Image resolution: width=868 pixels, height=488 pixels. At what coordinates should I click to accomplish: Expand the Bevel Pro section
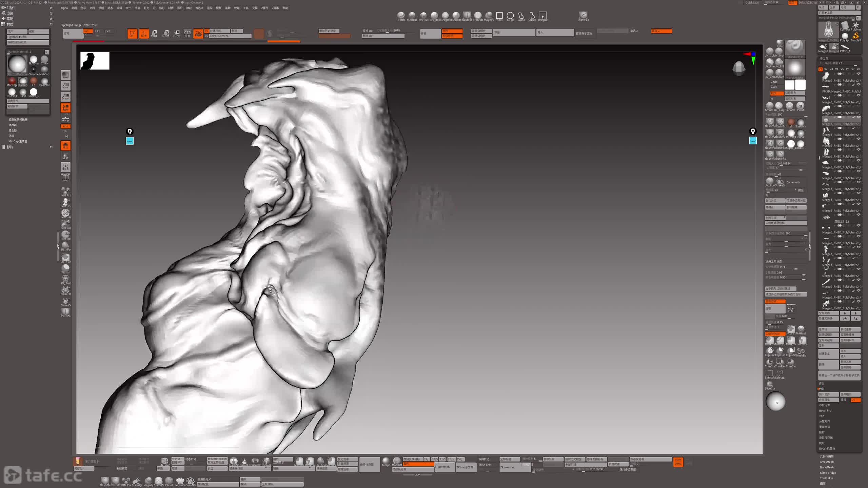(825, 410)
